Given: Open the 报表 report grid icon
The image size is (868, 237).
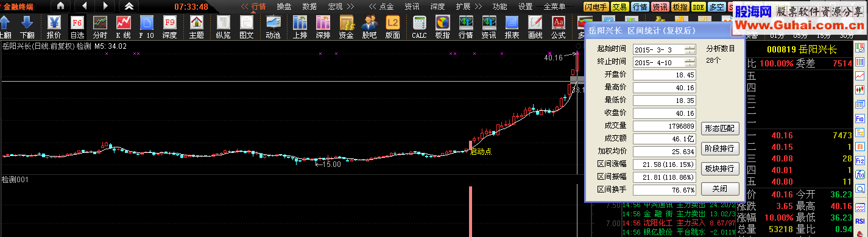Looking at the screenshot, I should (x=512, y=23).
